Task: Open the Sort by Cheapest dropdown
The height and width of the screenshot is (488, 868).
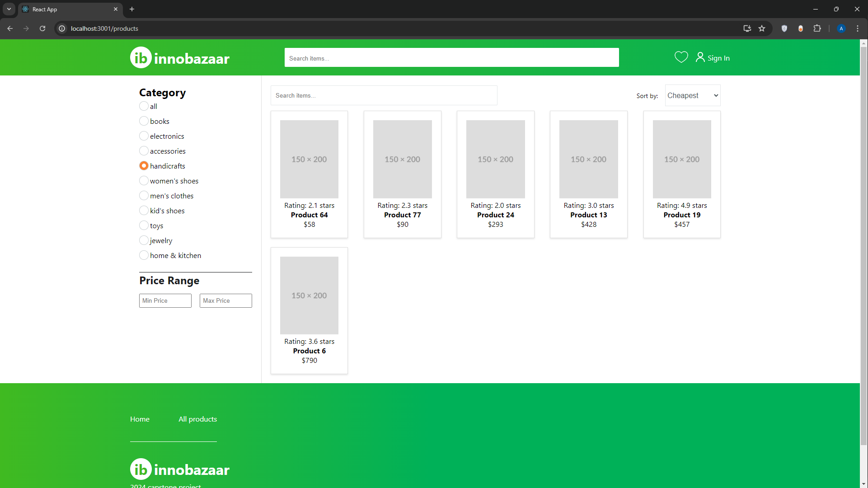Action: click(x=692, y=95)
